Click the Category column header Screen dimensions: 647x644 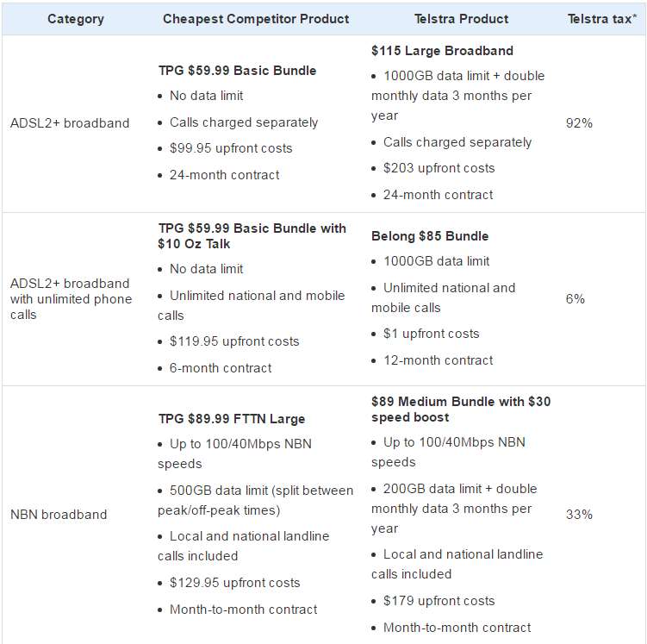point(76,19)
